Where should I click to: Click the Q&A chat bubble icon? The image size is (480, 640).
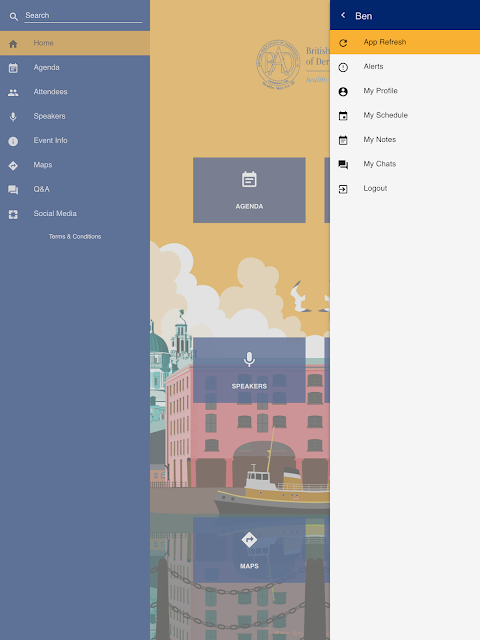point(13,190)
